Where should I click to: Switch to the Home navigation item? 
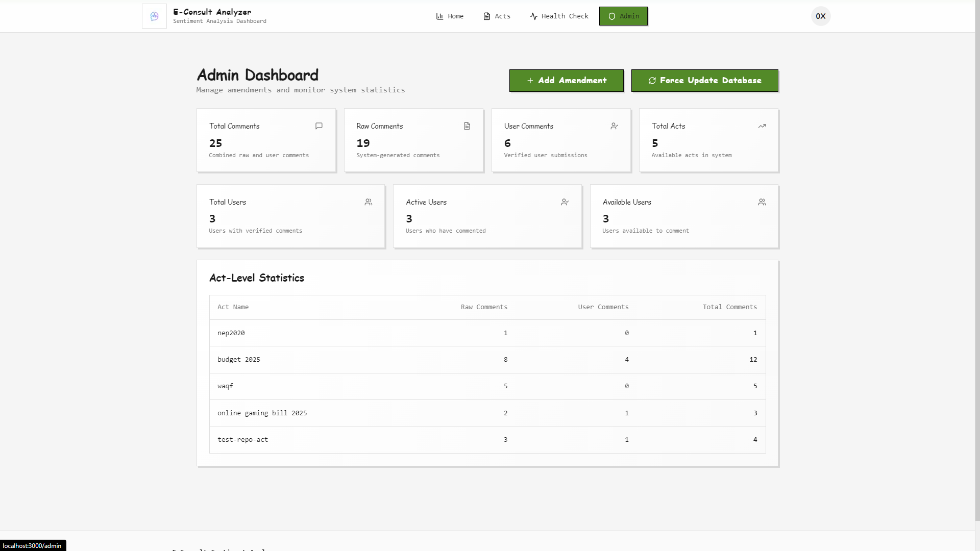450,16
